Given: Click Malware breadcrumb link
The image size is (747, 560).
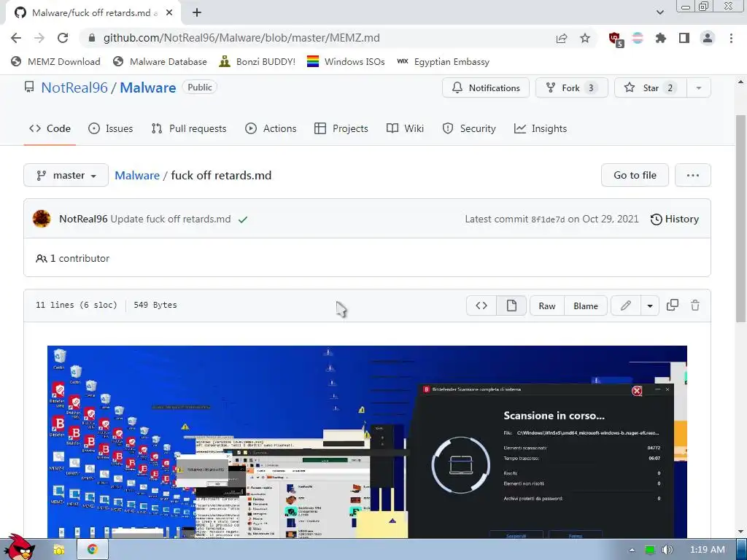Looking at the screenshot, I should pos(137,175).
